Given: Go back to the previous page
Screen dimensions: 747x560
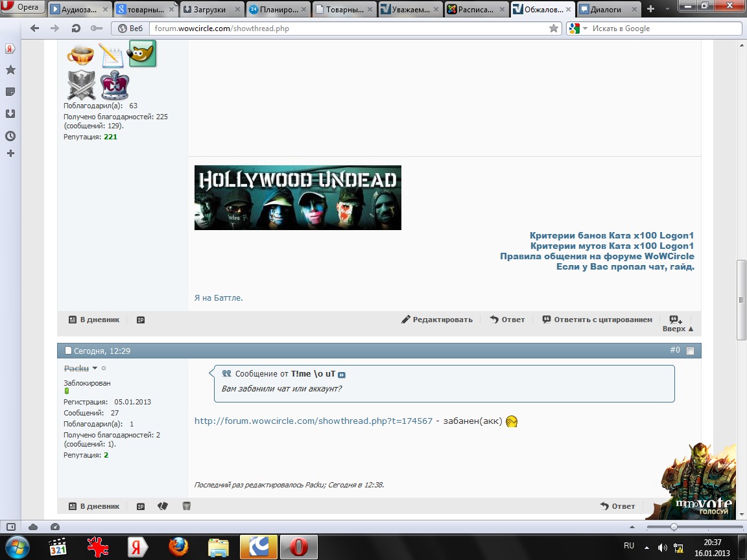Looking at the screenshot, I should (34, 28).
